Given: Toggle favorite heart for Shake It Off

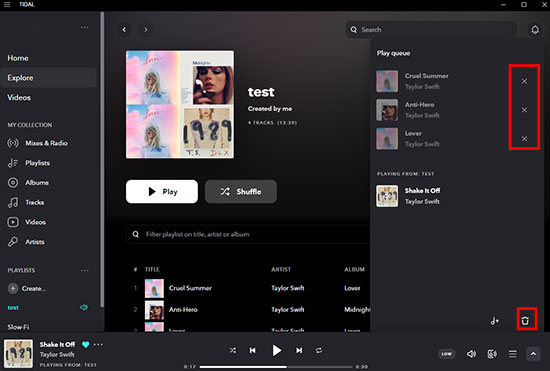Looking at the screenshot, I should point(86,344).
